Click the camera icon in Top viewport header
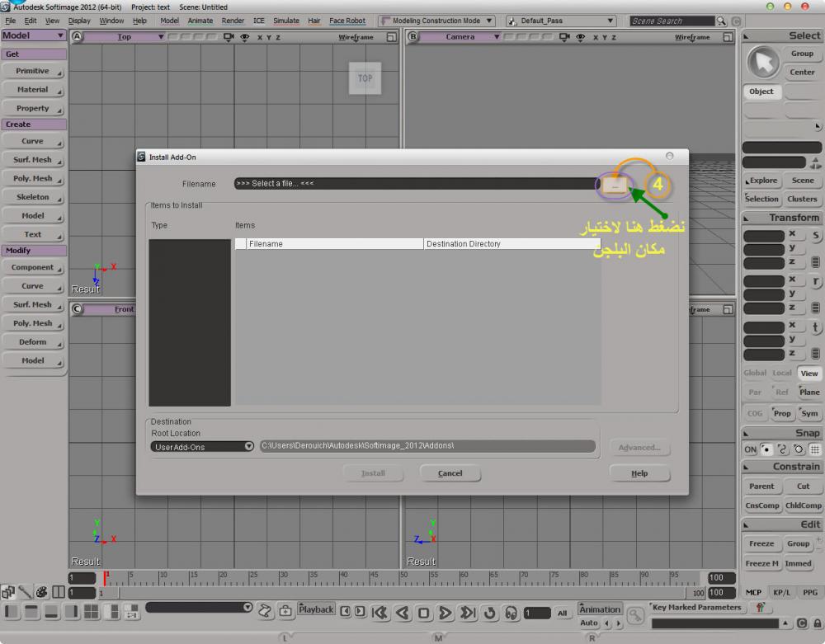The width and height of the screenshot is (825, 644). point(229,37)
